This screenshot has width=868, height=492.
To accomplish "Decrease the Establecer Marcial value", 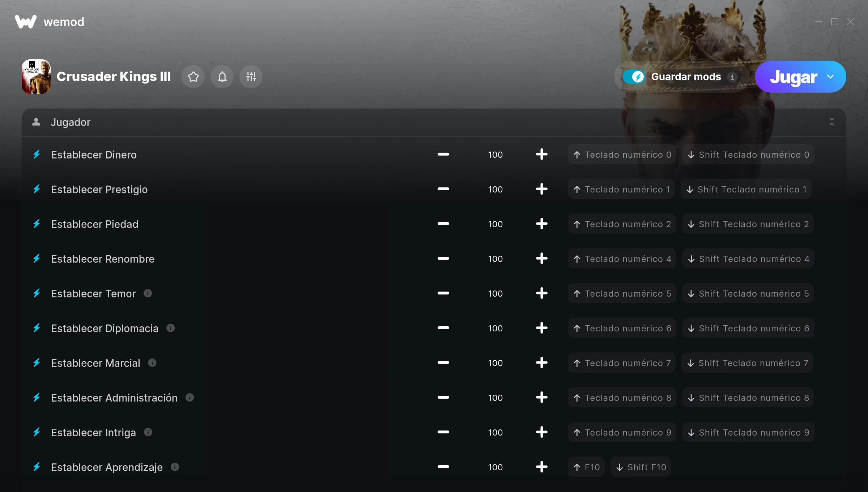I will coord(443,363).
